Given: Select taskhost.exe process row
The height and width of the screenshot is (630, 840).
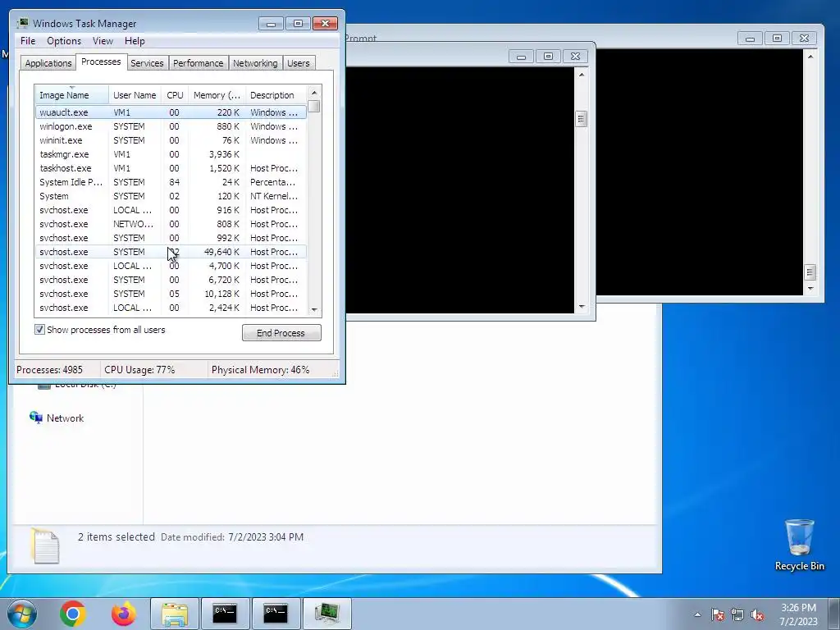Looking at the screenshot, I should click(171, 168).
